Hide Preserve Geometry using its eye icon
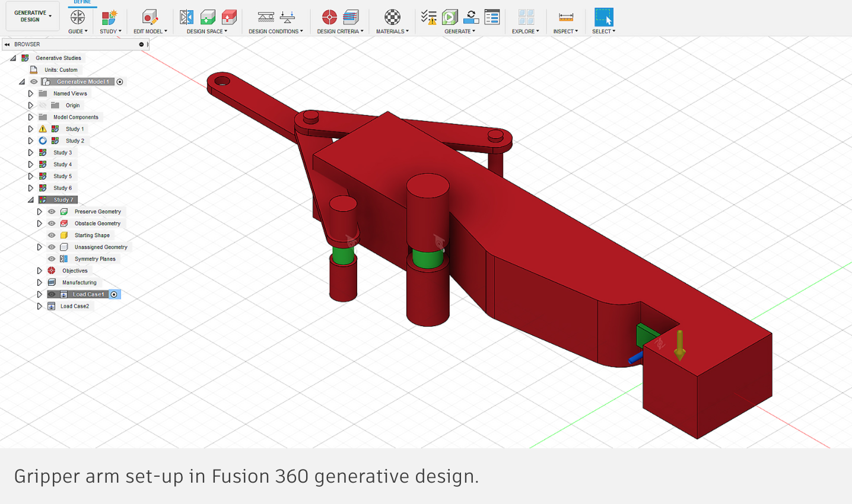The width and height of the screenshot is (852, 504). coord(52,212)
